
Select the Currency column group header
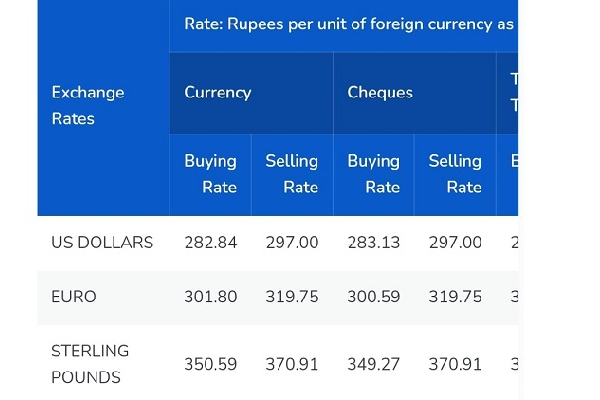[x=251, y=93]
